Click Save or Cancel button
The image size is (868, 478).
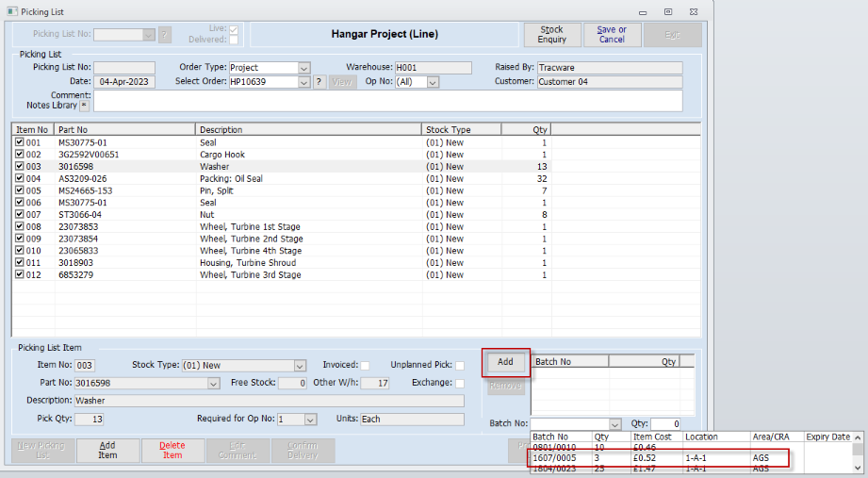point(612,34)
